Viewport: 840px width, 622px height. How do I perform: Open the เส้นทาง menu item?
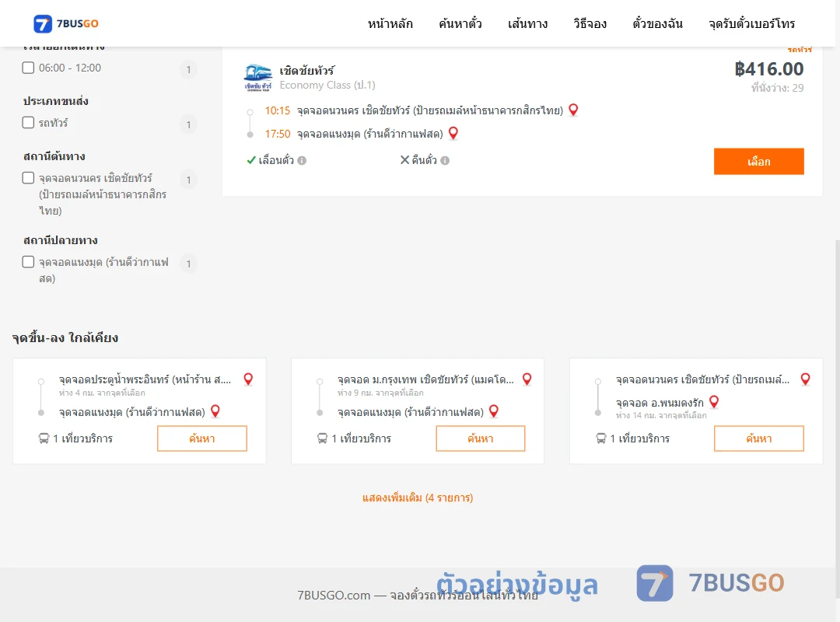pos(527,23)
